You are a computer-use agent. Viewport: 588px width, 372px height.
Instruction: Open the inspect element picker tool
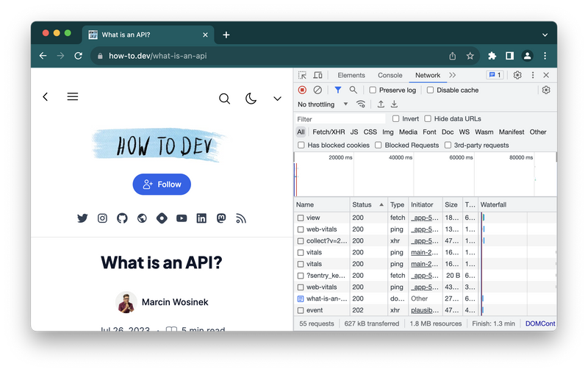(x=303, y=75)
